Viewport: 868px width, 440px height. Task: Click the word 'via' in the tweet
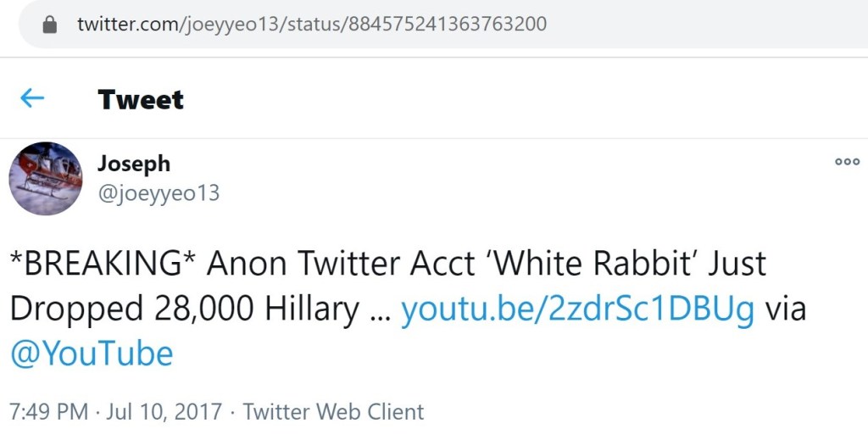tap(785, 309)
